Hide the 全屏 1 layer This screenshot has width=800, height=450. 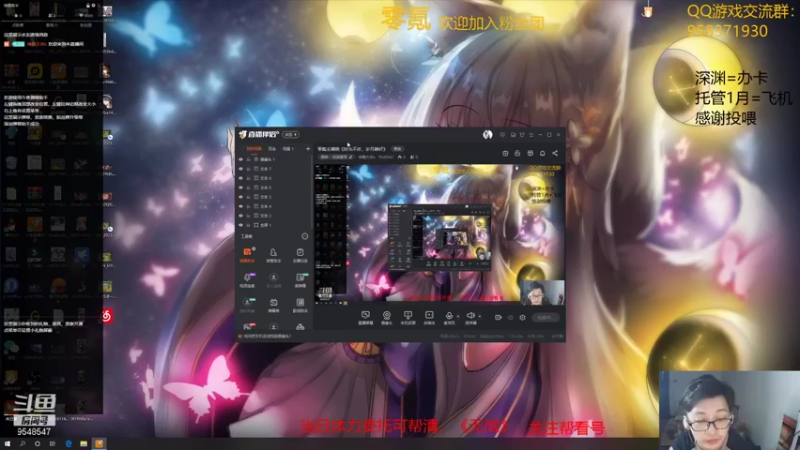pyautogui.click(x=241, y=225)
